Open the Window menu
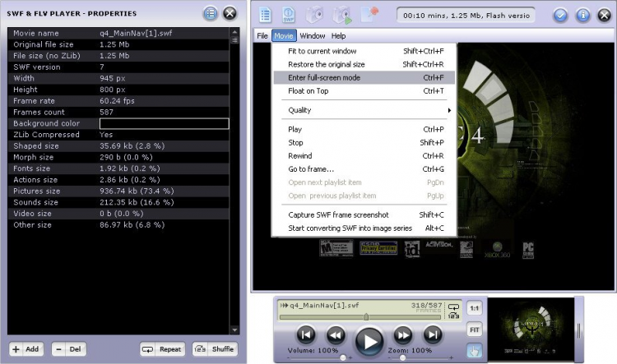 (x=313, y=36)
